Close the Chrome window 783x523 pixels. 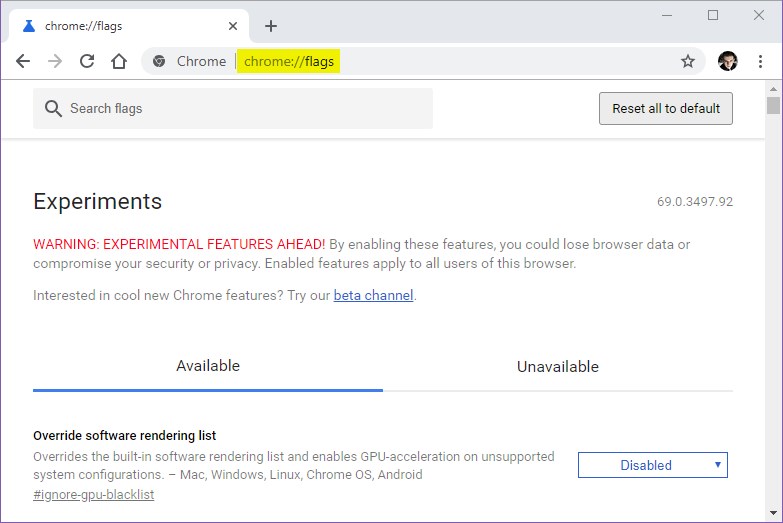pyautogui.click(x=759, y=15)
